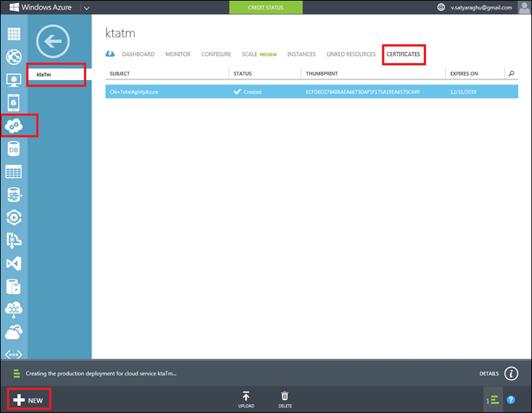
Task: Select Cloud Services gear-cloud icon
Action: point(14,126)
